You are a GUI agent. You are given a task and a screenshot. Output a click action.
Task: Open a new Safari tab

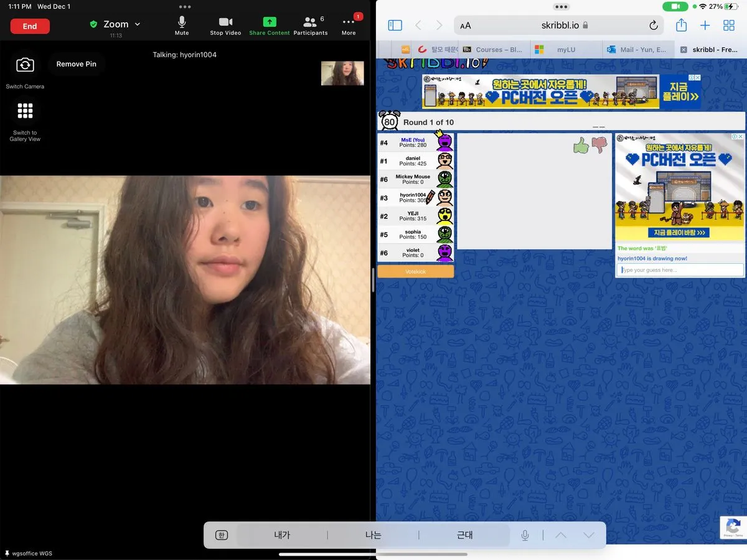705,26
